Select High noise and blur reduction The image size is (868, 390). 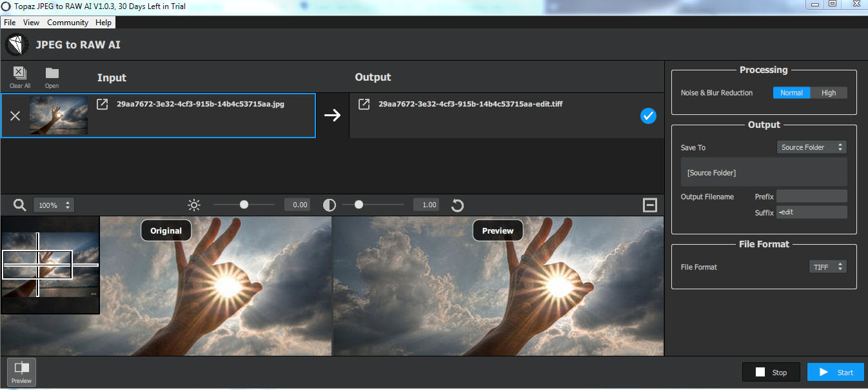click(x=829, y=92)
